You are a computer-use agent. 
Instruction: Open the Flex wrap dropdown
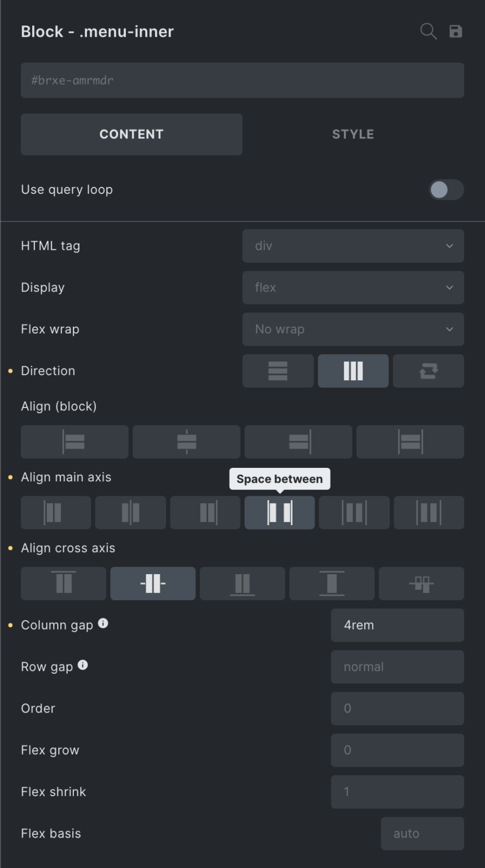[353, 329]
